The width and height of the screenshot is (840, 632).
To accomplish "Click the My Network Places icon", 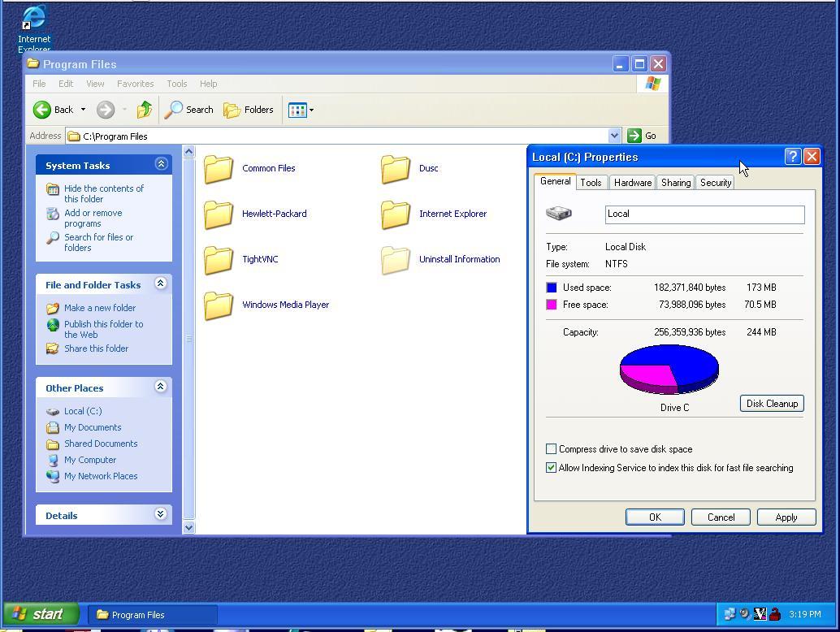I will (53, 476).
